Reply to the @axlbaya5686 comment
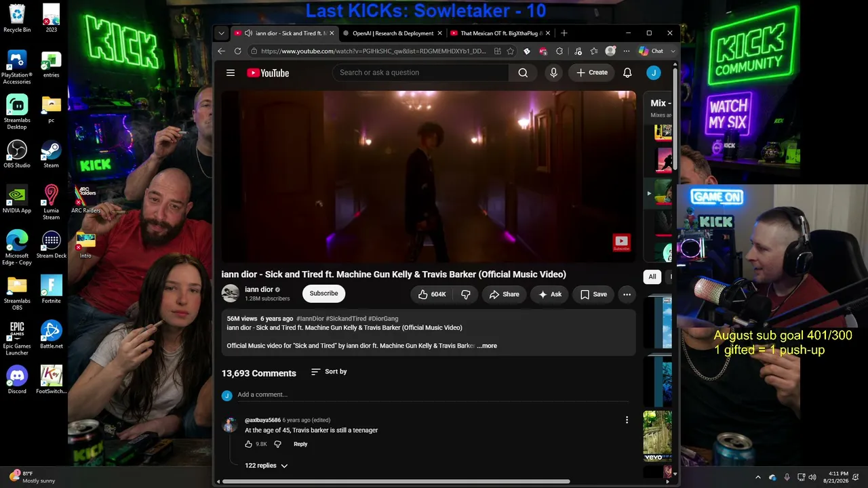868x488 pixels. [x=300, y=444]
